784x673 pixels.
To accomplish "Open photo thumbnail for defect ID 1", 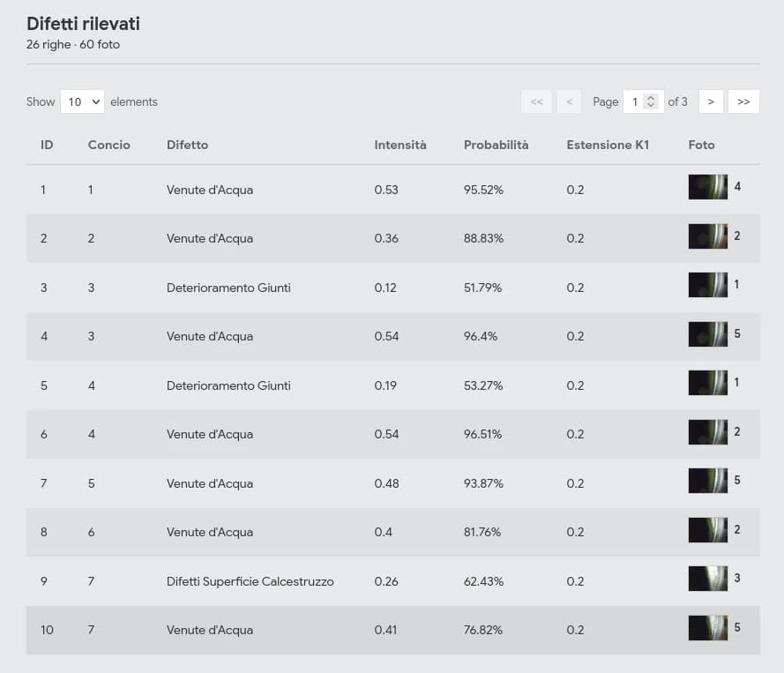I will [708, 187].
